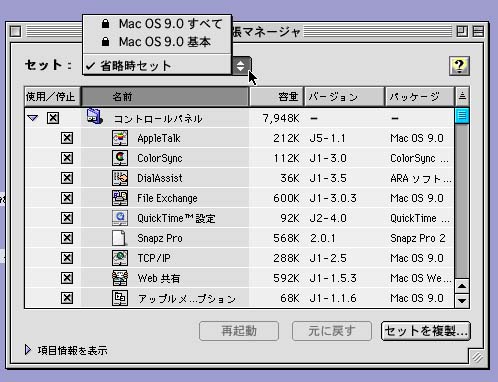Click the 再起動 button

[x=239, y=331]
